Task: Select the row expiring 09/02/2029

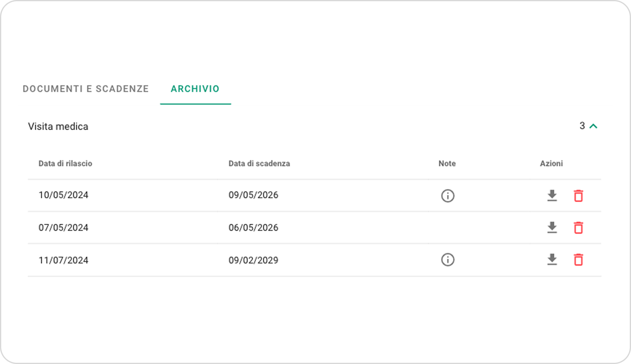Action: (x=253, y=260)
